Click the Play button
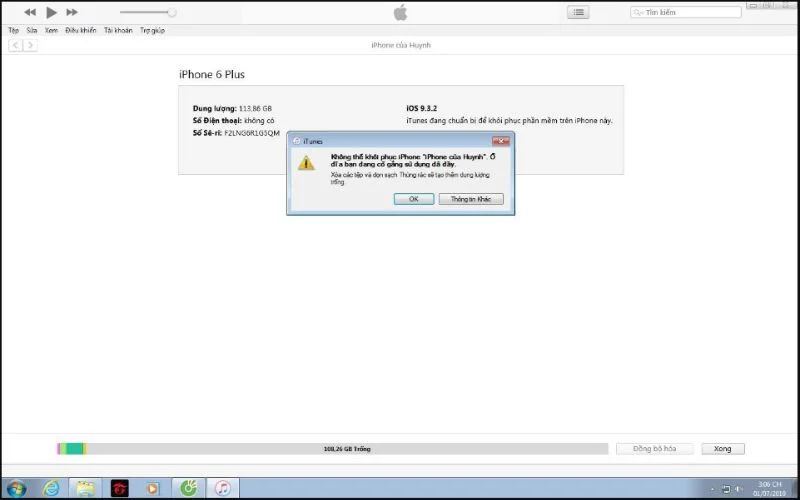The width and height of the screenshot is (800, 500). pos(51,12)
